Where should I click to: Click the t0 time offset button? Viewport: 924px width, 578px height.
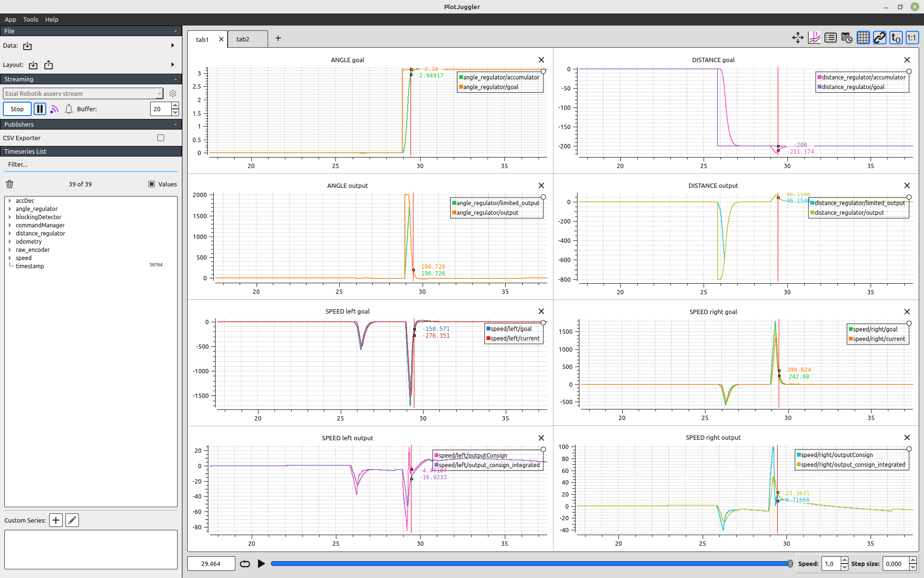(896, 38)
